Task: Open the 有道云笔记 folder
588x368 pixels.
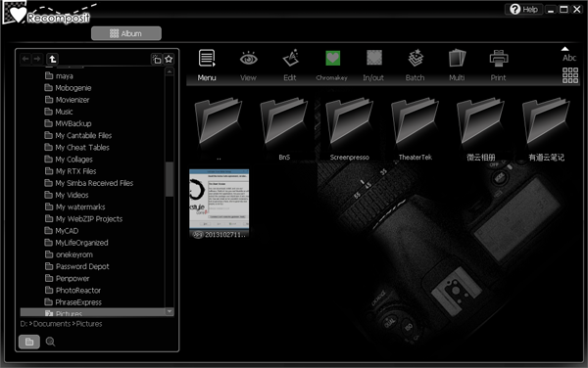Action: click(547, 129)
